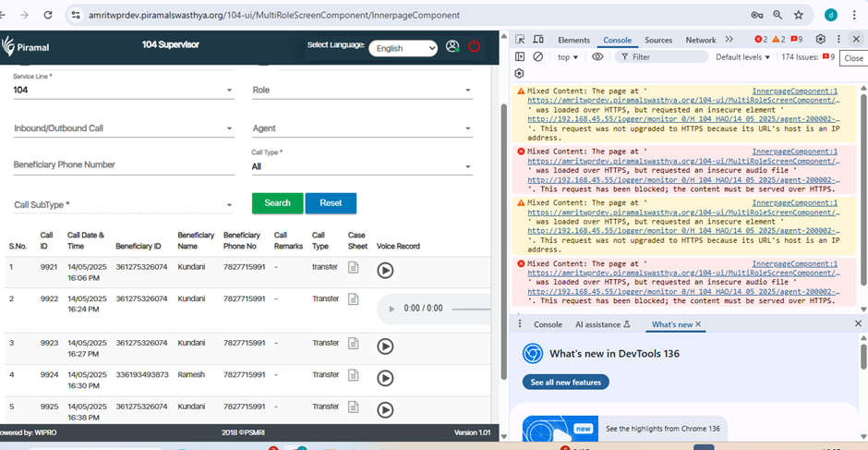Click the browser forward arrow
Screen dimensions: 868x450
click(24, 16)
